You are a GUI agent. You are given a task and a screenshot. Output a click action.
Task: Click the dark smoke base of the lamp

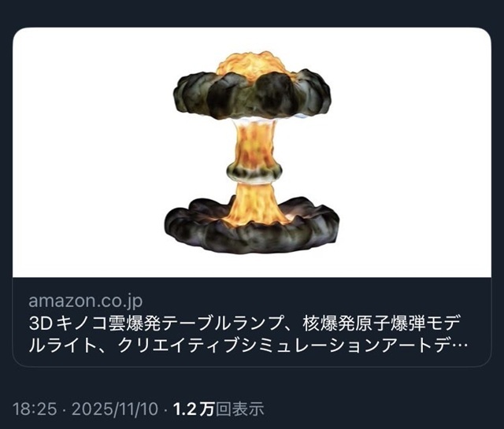click(252, 230)
